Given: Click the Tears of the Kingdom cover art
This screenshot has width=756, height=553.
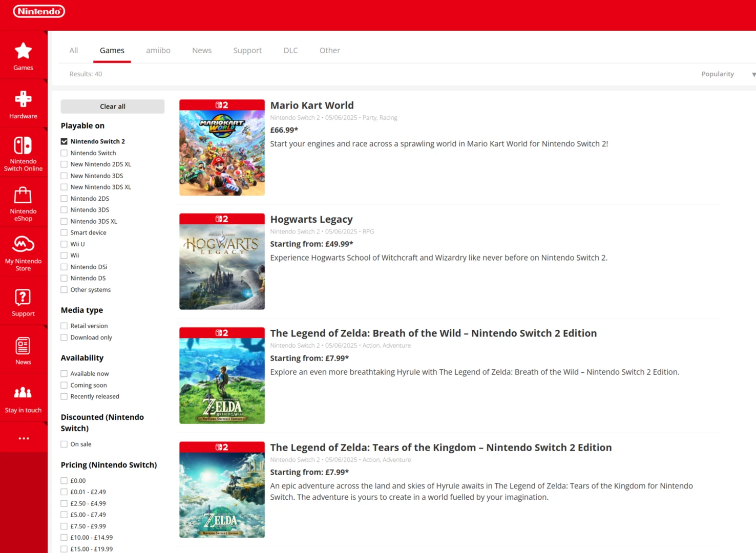Looking at the screenshot, I should coord(222,490).
